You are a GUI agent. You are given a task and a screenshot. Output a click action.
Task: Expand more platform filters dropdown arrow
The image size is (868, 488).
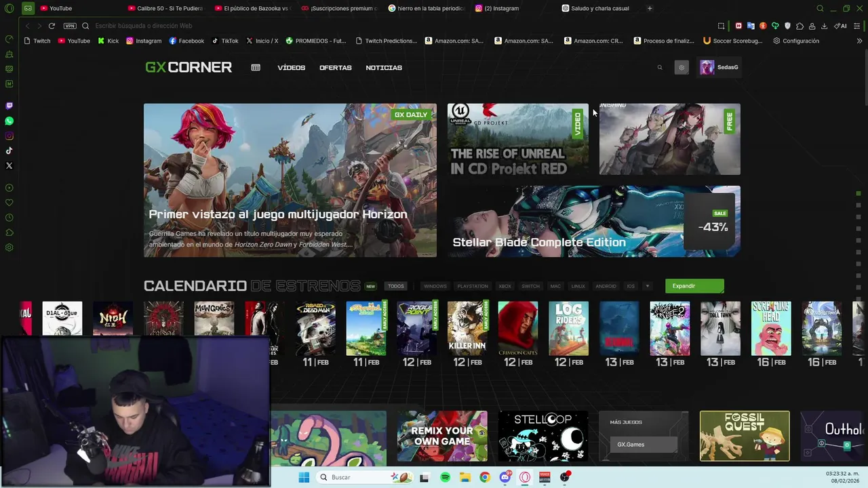point(648,286)
